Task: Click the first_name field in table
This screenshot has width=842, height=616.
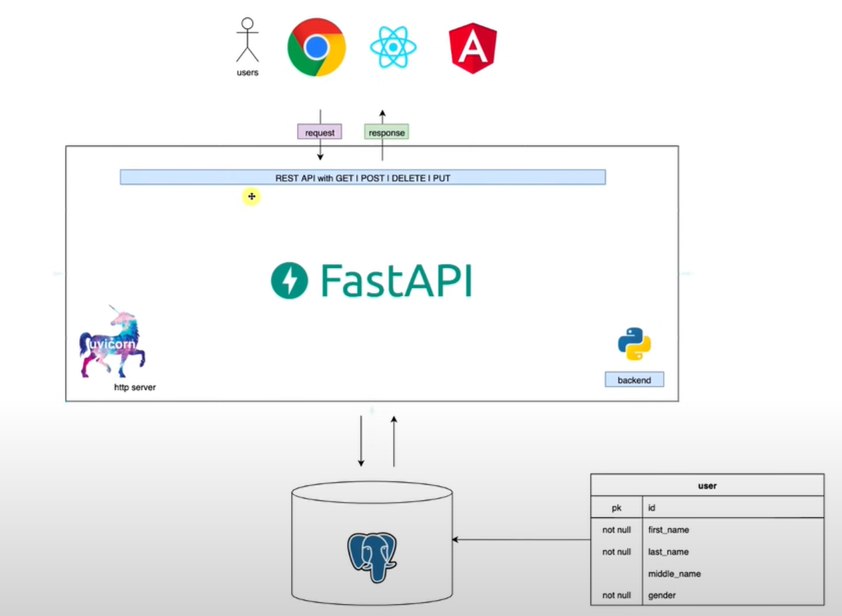Action: tap(669, 530)
